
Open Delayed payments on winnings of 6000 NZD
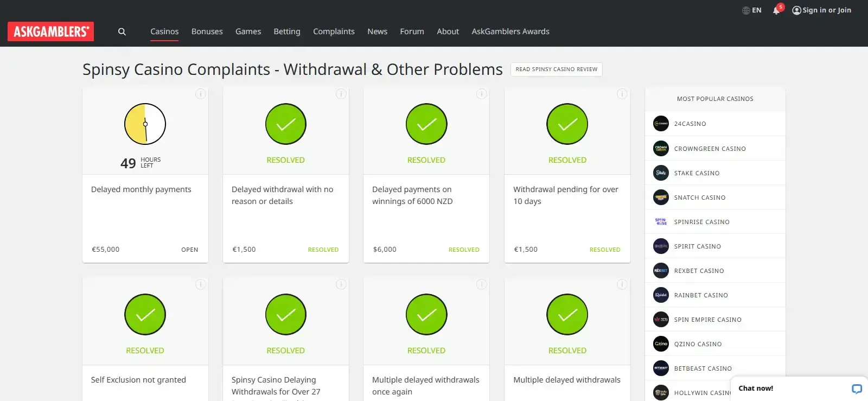412,195
